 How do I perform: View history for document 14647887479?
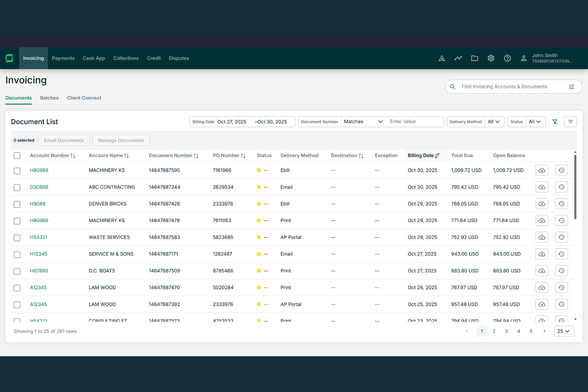pyautogui.click(x=561, y=220)
